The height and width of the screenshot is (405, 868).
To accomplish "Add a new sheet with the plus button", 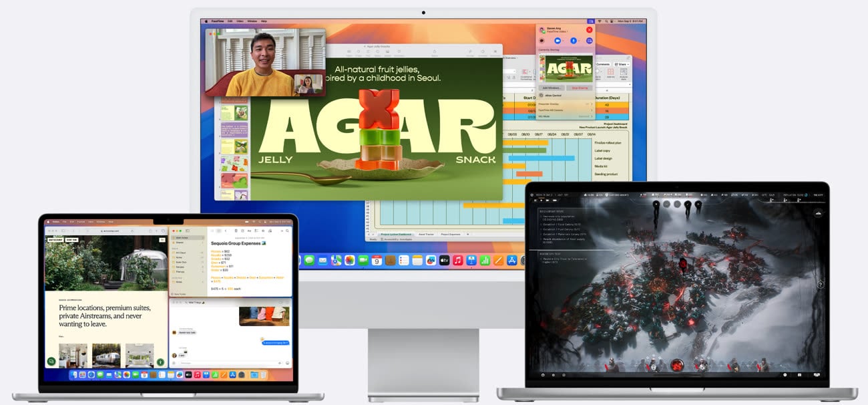I will click(x=467, y=234).
